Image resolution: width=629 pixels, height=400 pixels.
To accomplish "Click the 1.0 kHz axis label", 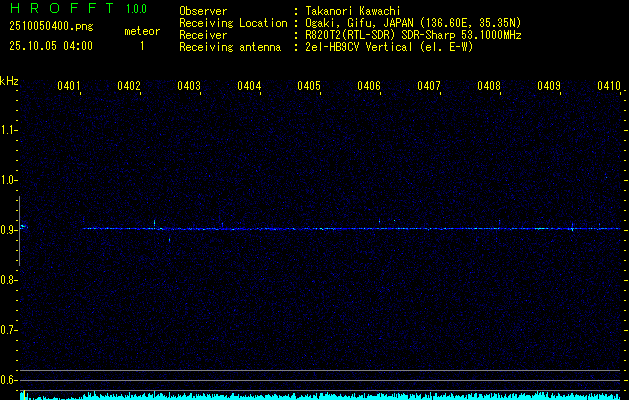I will pos(9,179).
